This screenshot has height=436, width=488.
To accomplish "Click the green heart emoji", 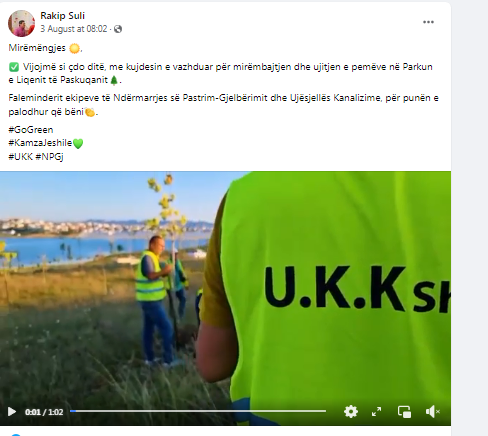I will tap(78, 144).
